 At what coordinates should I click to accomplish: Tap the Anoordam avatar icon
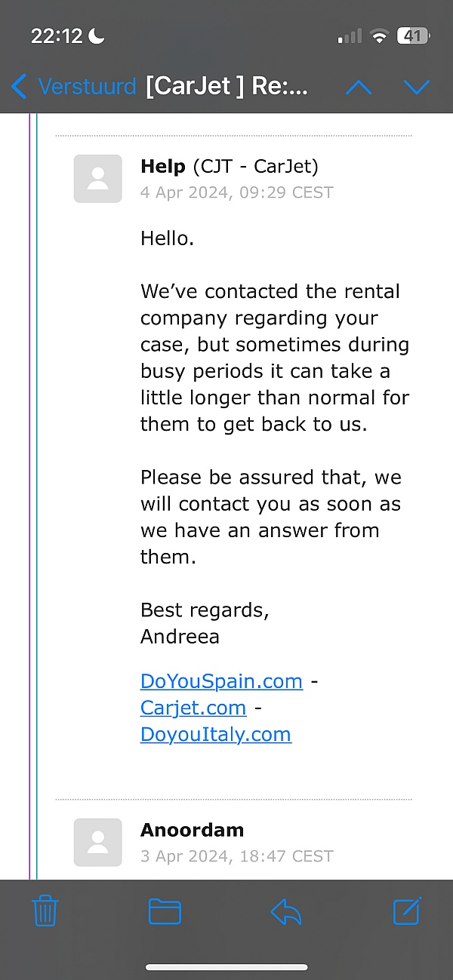click(x=97, y=842)
